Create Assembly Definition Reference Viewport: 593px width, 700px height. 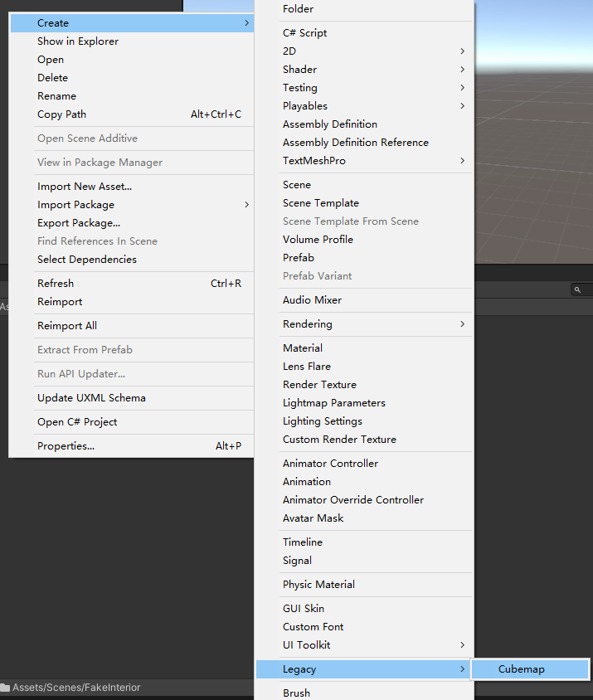tap(364, 143)
